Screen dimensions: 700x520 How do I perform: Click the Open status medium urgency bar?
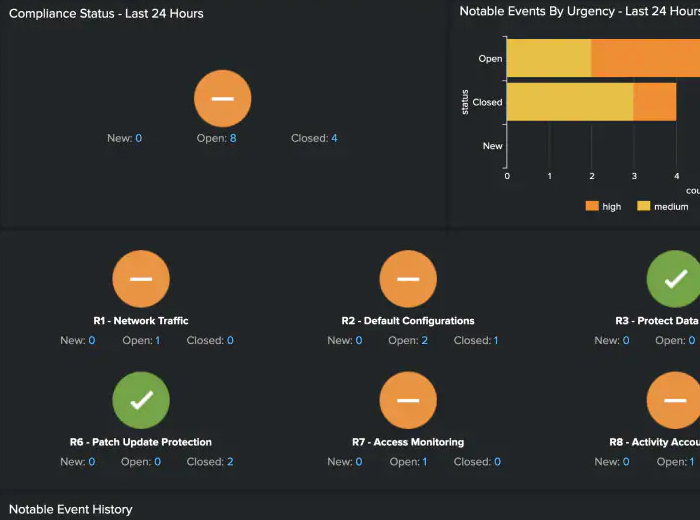[x=549, y=58]
